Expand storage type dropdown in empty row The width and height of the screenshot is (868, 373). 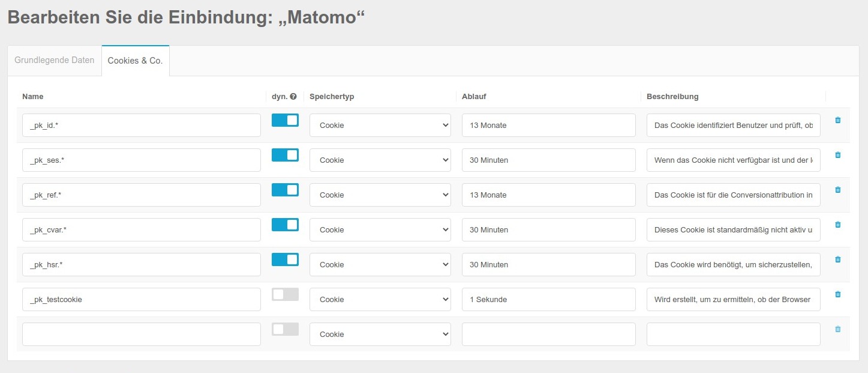tap(380, 335)
